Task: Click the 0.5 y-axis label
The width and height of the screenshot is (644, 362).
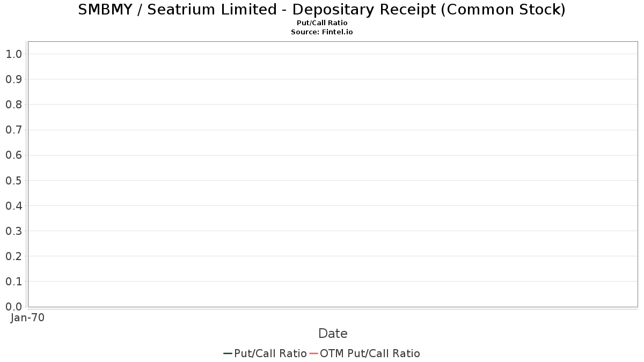Action: (14, 180)
